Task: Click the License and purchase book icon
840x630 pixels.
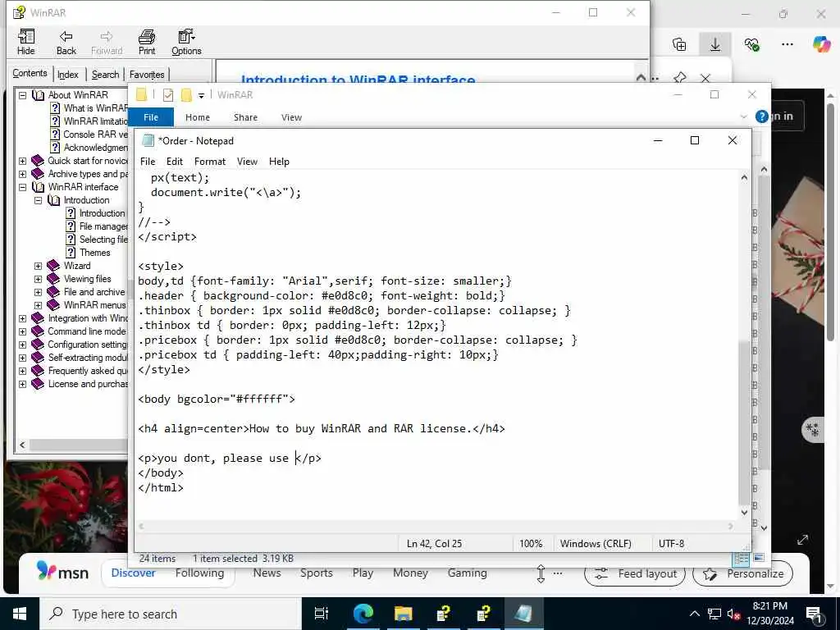Action: pyautogui.click(x=38, y=384)
